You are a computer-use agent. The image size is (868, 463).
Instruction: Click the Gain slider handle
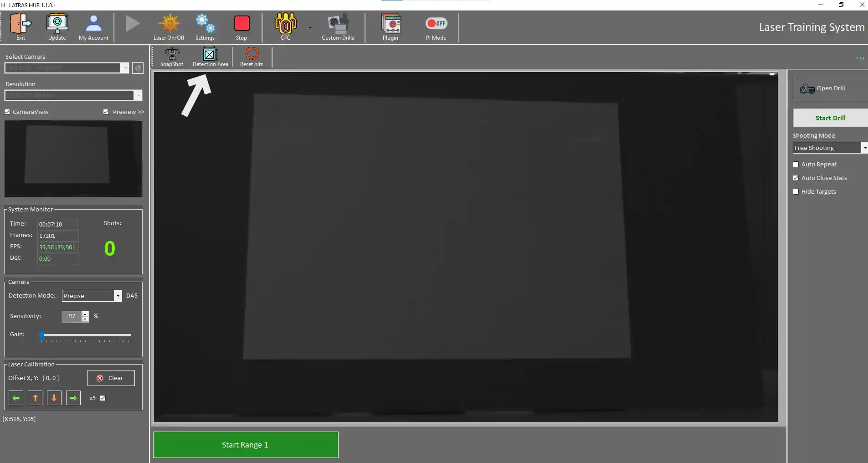pyautogui.click(x=42, y=335)
